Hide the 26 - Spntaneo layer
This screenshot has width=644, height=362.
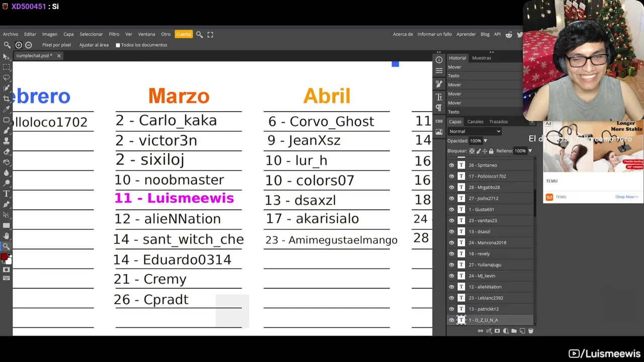(451, 165)
